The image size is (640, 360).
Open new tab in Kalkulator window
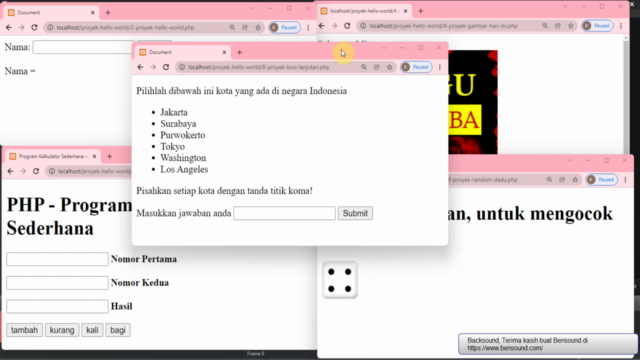click(109, 156)
